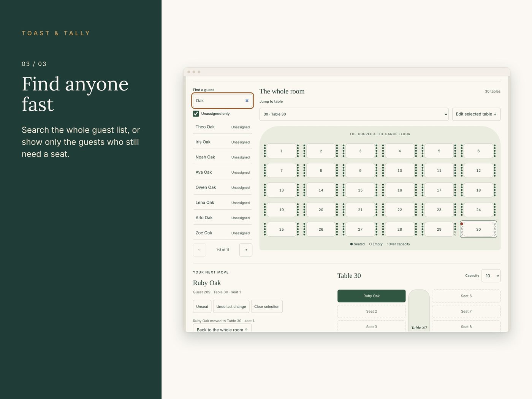Click Undo last change
This screenshot has width=532, height=399.
[231, 307]
